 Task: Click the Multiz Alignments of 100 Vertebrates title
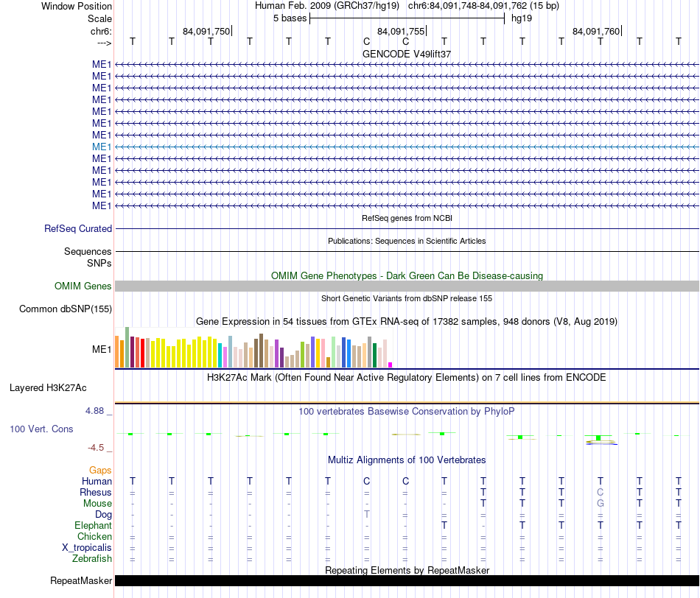(x=407, y=460)
